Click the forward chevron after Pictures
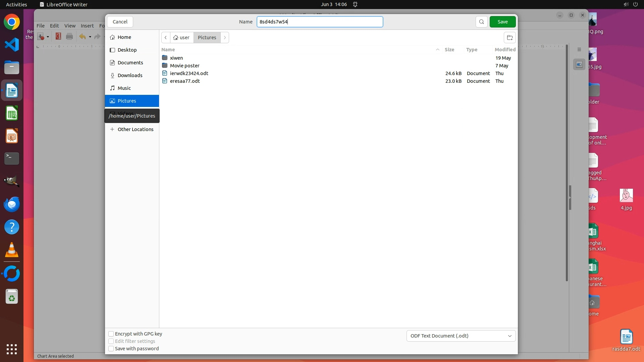This screenshot has width=644, height=362. (x=225, y=38)
